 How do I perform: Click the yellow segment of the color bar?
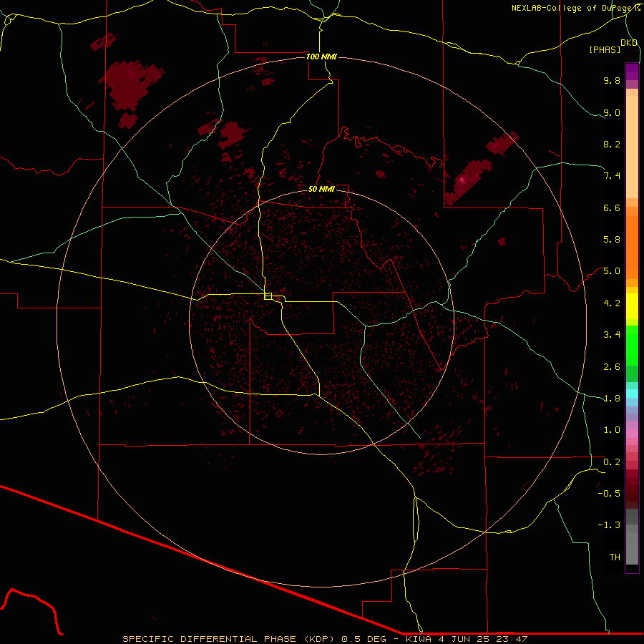(x=632, y=306)
